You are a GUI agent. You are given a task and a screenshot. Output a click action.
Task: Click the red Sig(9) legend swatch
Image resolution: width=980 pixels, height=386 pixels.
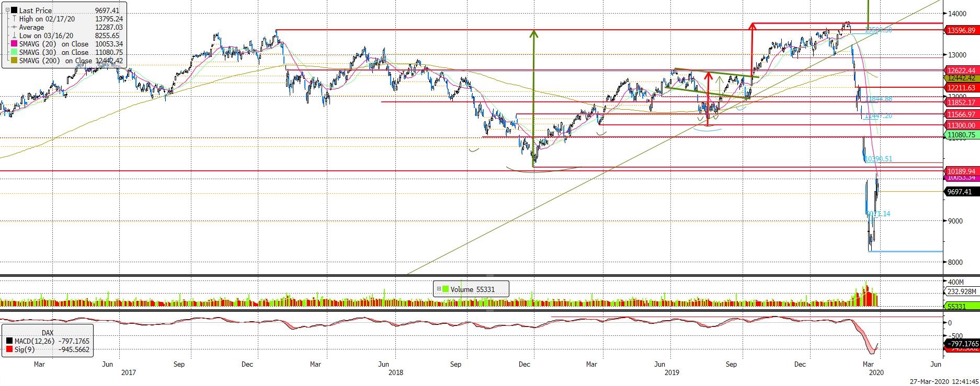point(9,349)
